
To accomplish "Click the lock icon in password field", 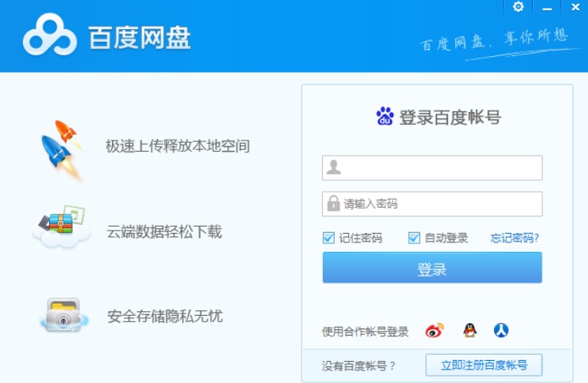I will [x=333, y=203].
